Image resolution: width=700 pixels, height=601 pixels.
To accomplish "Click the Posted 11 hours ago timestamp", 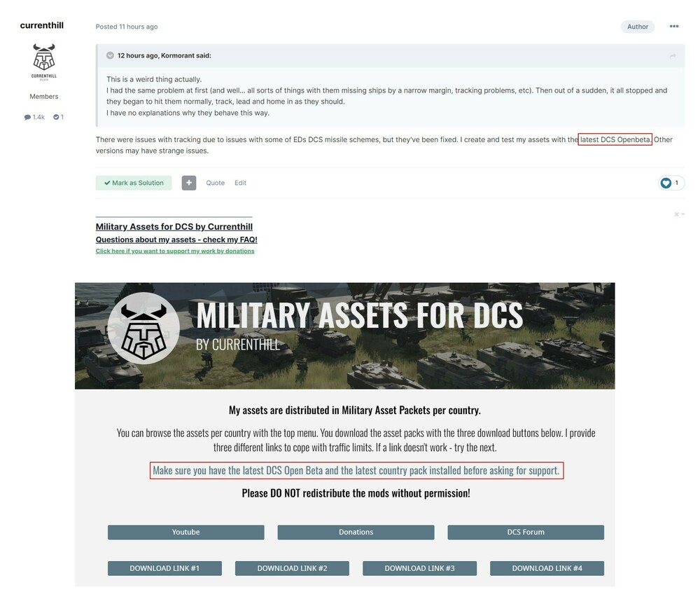I will pos(126,27).
